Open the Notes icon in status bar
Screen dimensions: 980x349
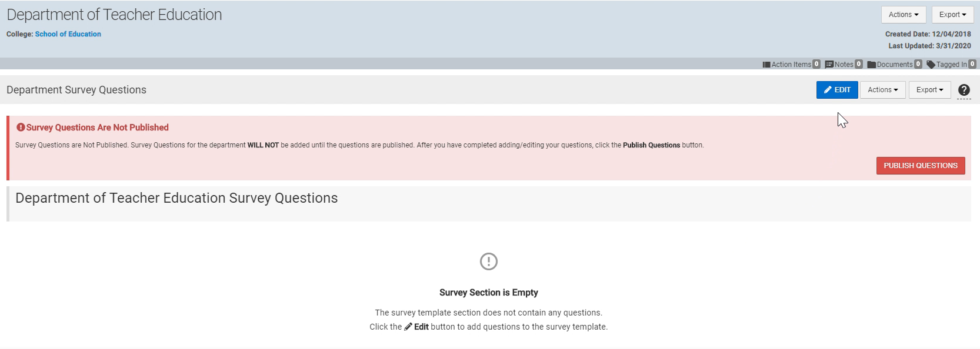(x=829, y=65)
